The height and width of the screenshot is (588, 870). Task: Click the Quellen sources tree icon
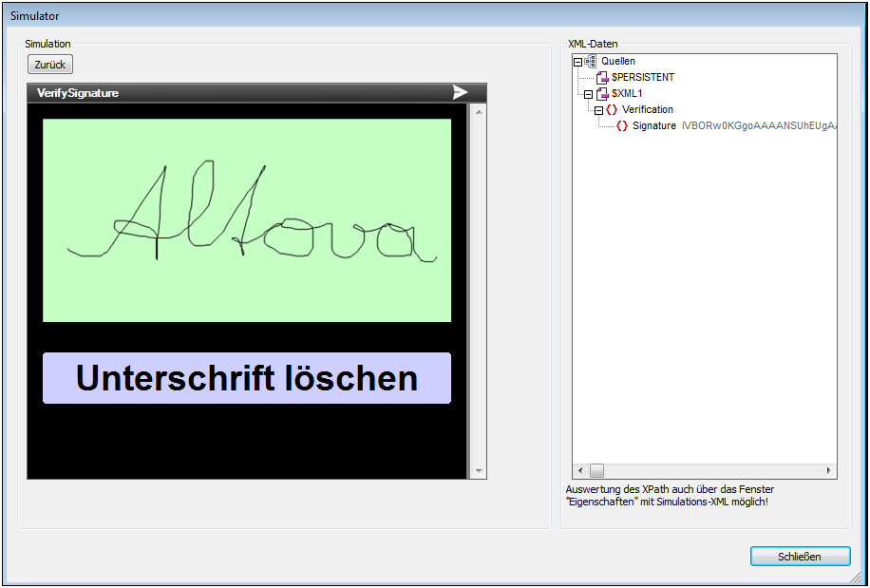[x=591, y=61]
